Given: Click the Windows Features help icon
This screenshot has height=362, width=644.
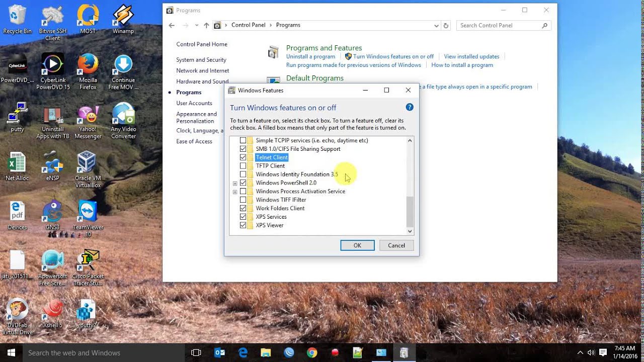Looking at the screenshot, I should tap(410, 107).
